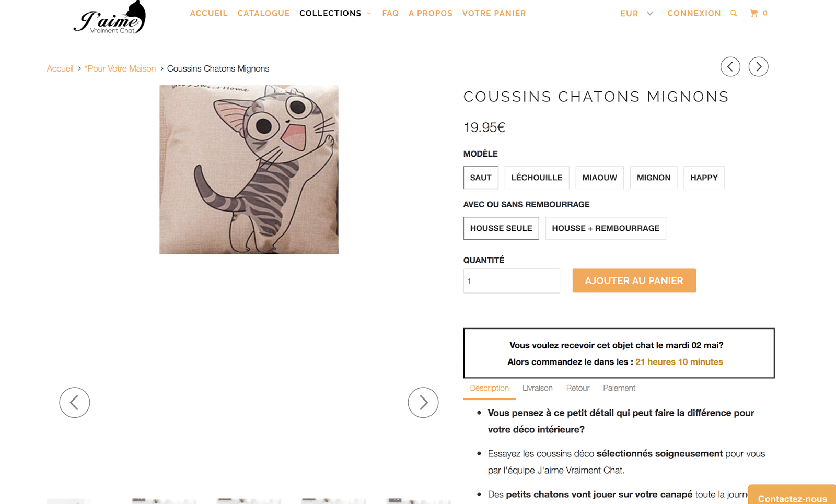Select Housse + Rembourrage option

605,228
